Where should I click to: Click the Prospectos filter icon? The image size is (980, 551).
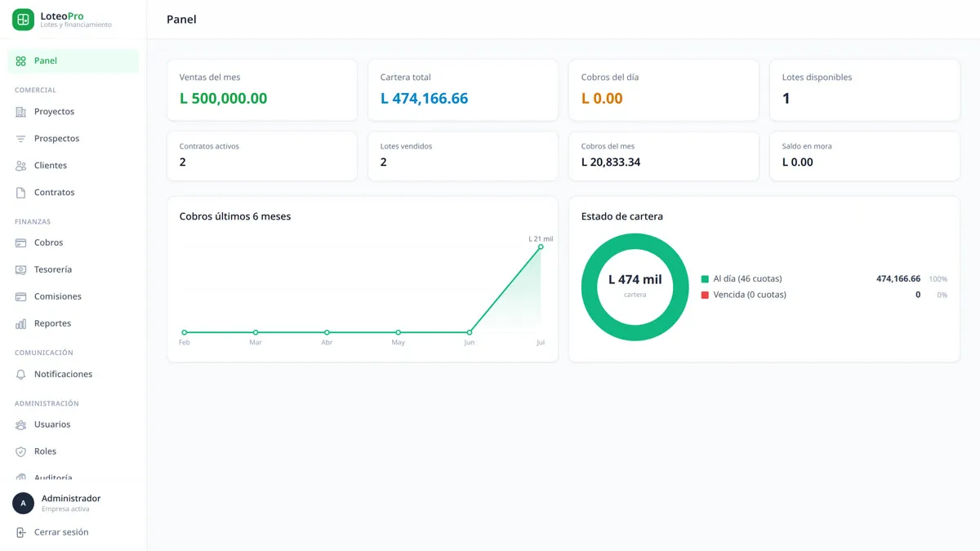coord(21,139)
